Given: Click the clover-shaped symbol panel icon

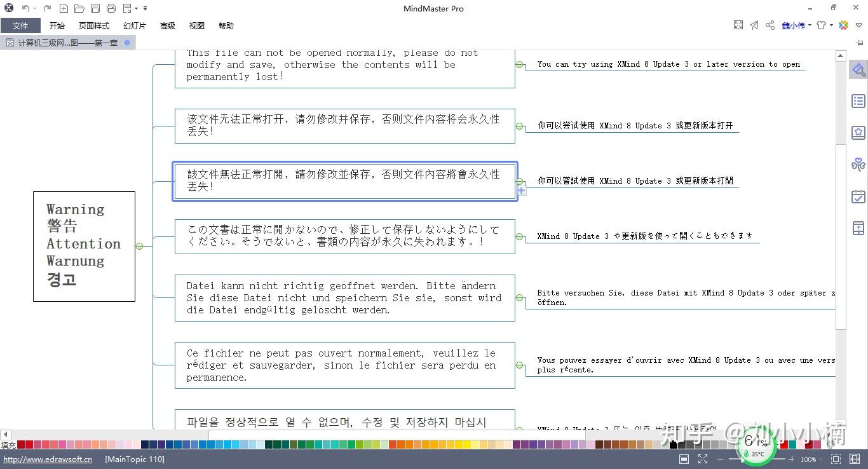Looking at the screenshot, I should (858, 164).
